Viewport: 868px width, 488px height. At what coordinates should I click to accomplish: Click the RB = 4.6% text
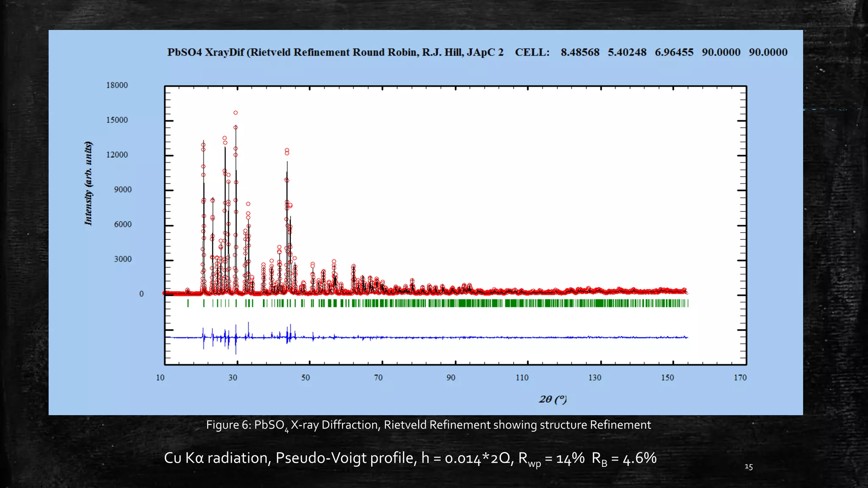[624, 458]
